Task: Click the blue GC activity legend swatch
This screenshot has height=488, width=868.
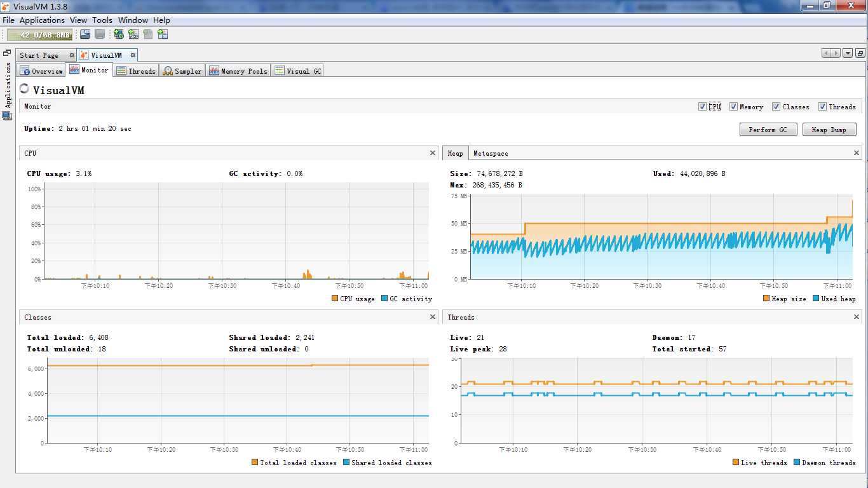Action: pyautogui.click(x=384, y=299)
